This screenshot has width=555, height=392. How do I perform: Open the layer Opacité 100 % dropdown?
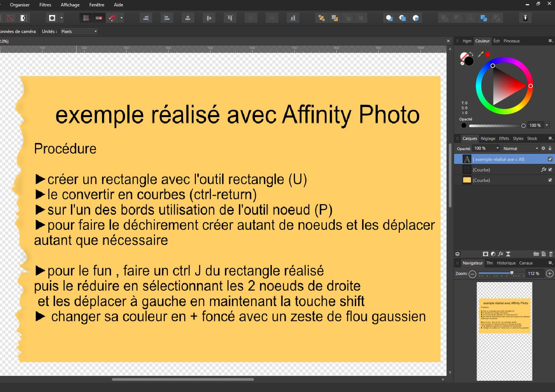[x=486, y=148]
